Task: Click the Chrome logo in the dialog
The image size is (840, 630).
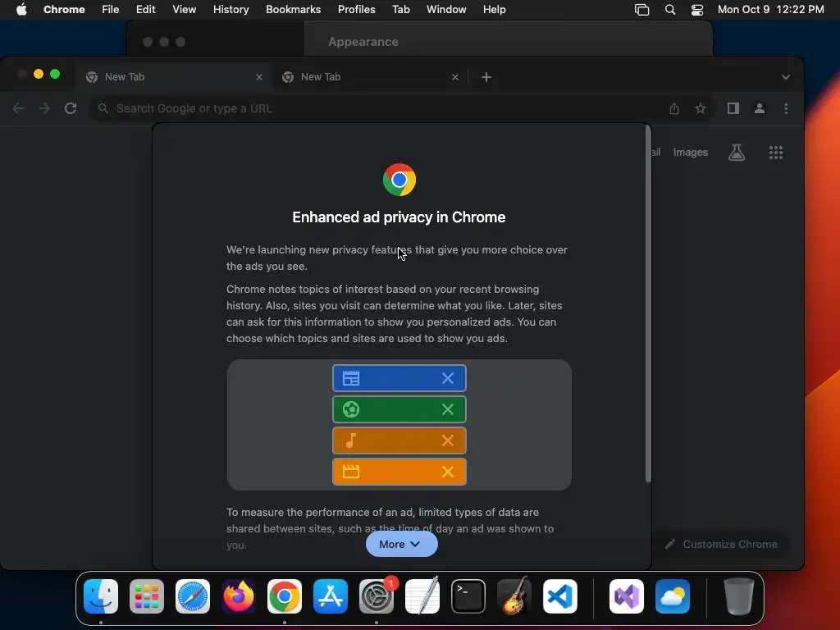Action: (399, 180)
